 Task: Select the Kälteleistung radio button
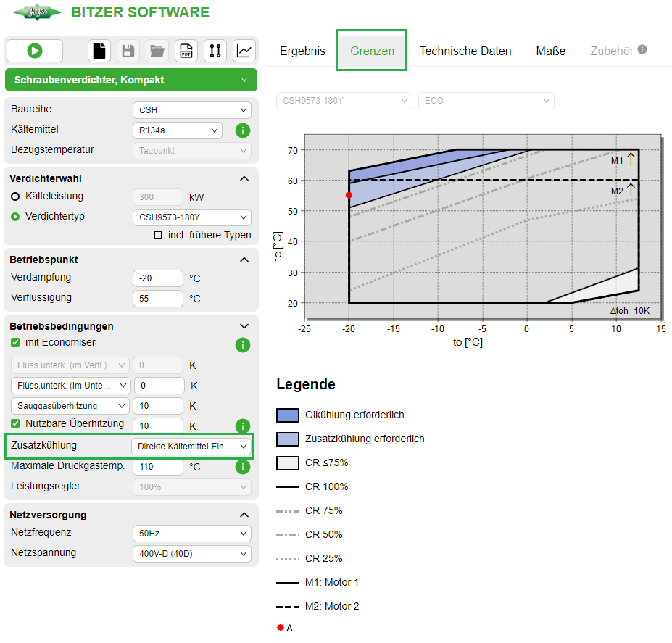(x=15, y=196)
